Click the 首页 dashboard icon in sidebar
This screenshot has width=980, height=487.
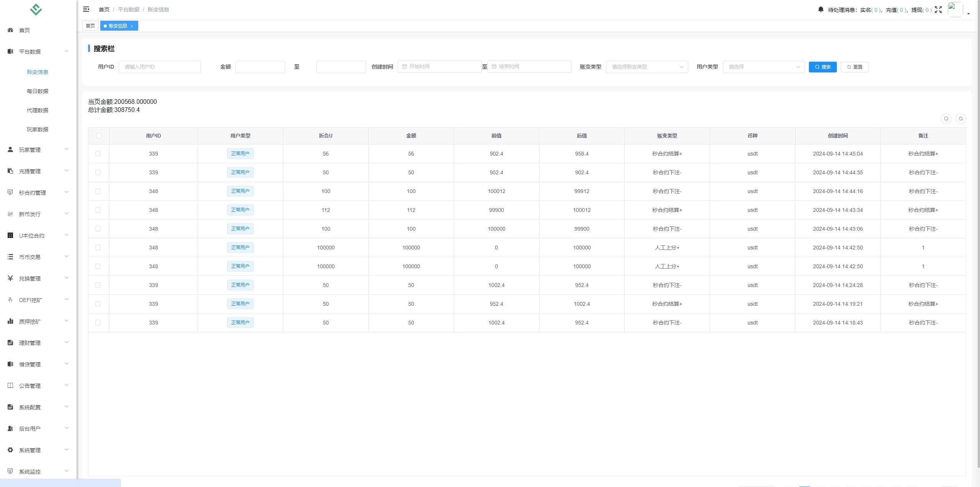[10, 30]
